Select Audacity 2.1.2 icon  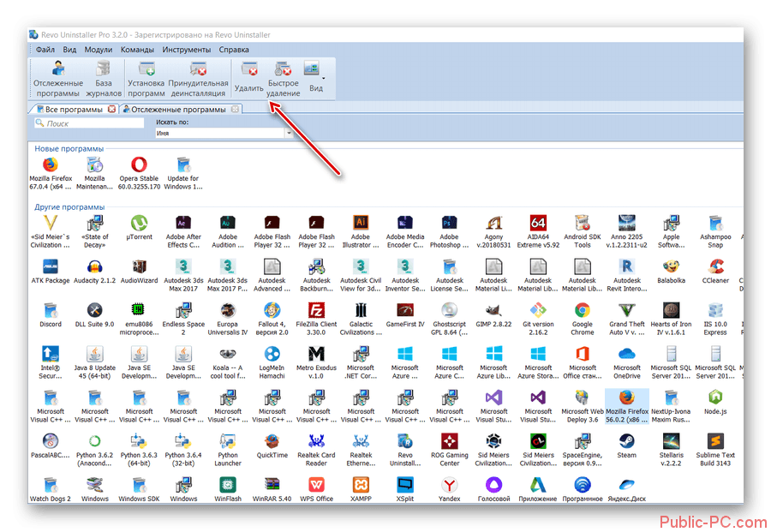(94, 272)
